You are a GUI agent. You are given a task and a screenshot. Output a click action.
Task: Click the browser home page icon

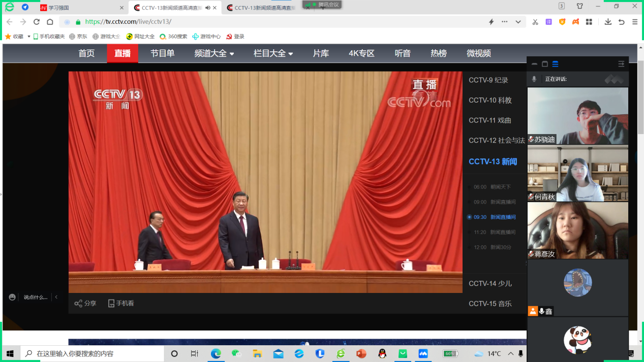[50, 22]
